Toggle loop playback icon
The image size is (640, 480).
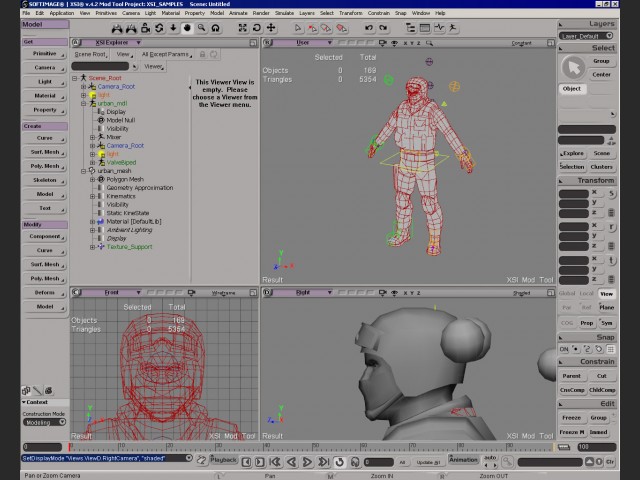(x=340, y=462)
